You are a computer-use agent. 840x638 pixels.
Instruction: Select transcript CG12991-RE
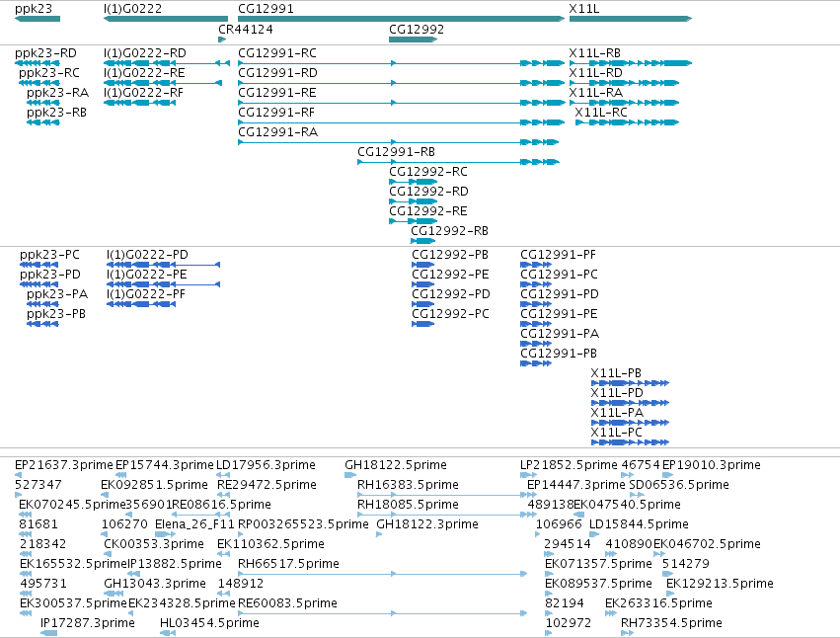(x=402, y=103)
